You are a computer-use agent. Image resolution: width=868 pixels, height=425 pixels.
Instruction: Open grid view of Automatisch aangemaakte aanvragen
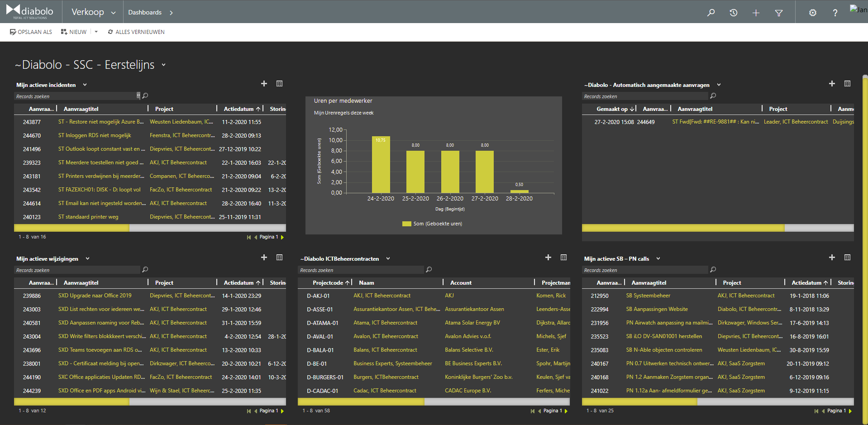(x=848, y=84)
